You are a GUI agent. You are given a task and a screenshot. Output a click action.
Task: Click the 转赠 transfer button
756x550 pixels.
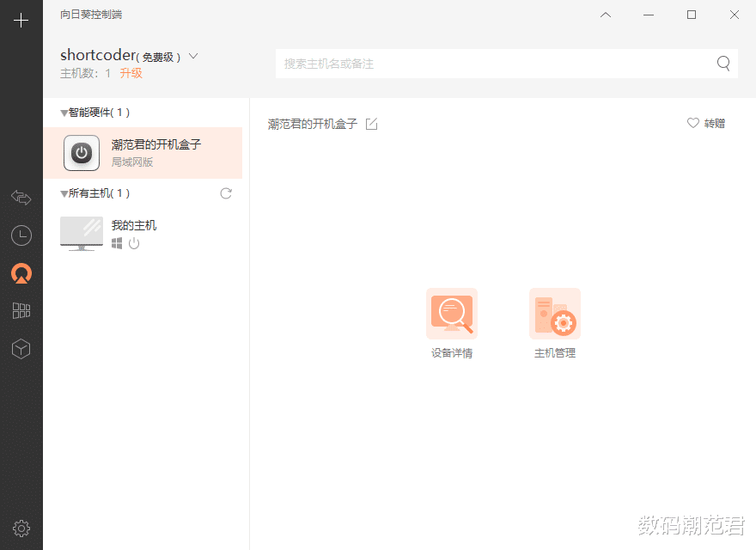[715, 124]
